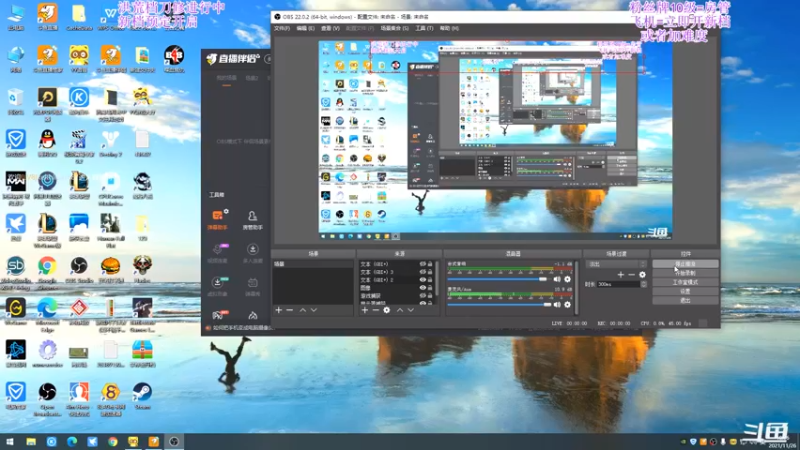800x450 pixels.
Task: Remove the scene using the Scenes minus icon
Action: pos(290,310)
